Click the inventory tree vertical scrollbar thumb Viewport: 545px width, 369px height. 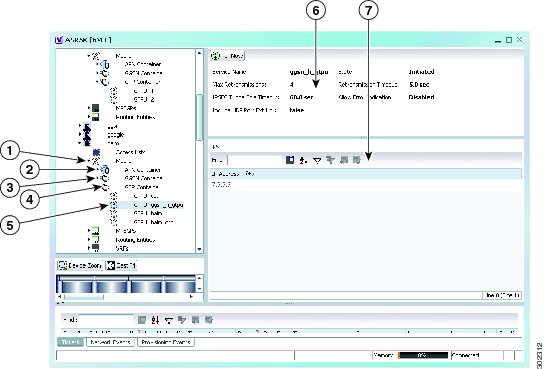[199, 117]
